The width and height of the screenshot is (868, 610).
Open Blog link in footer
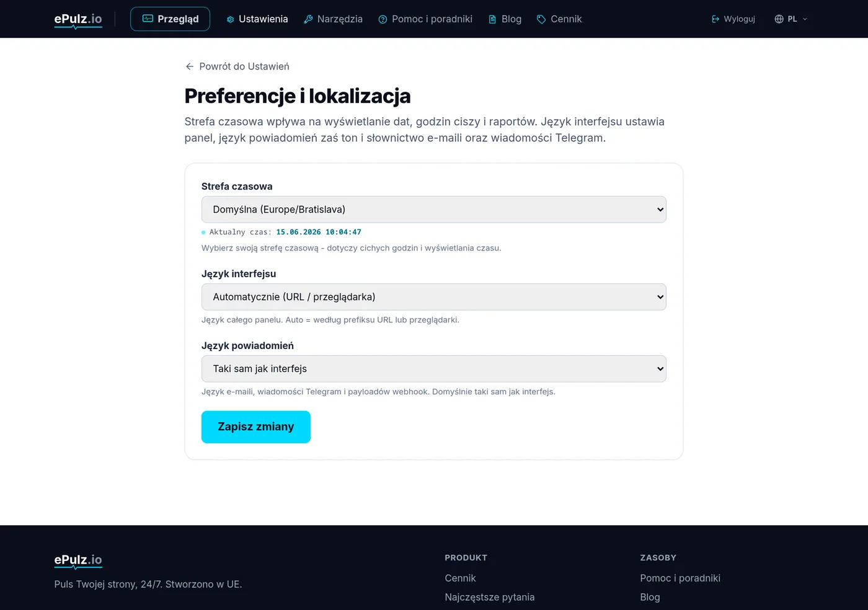pos(650,597)
